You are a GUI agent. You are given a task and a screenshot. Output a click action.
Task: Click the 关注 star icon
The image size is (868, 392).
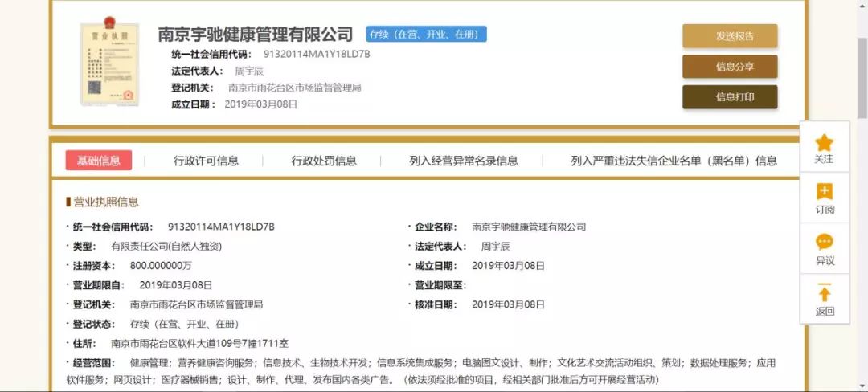(825, 143)
